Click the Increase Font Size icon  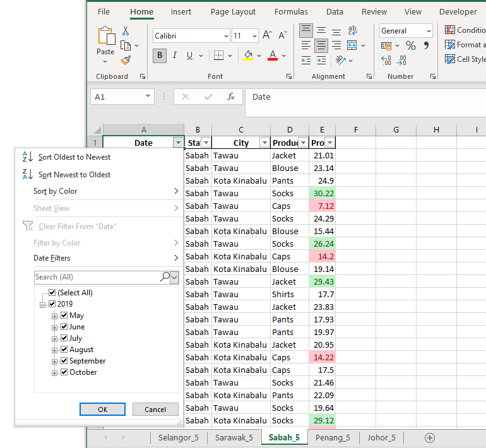pos(268,36)
